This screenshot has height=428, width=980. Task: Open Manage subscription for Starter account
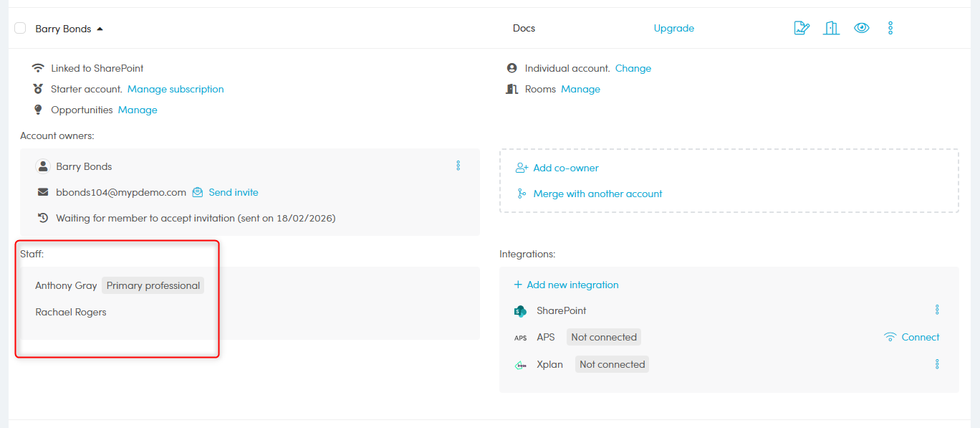(176, 90)
